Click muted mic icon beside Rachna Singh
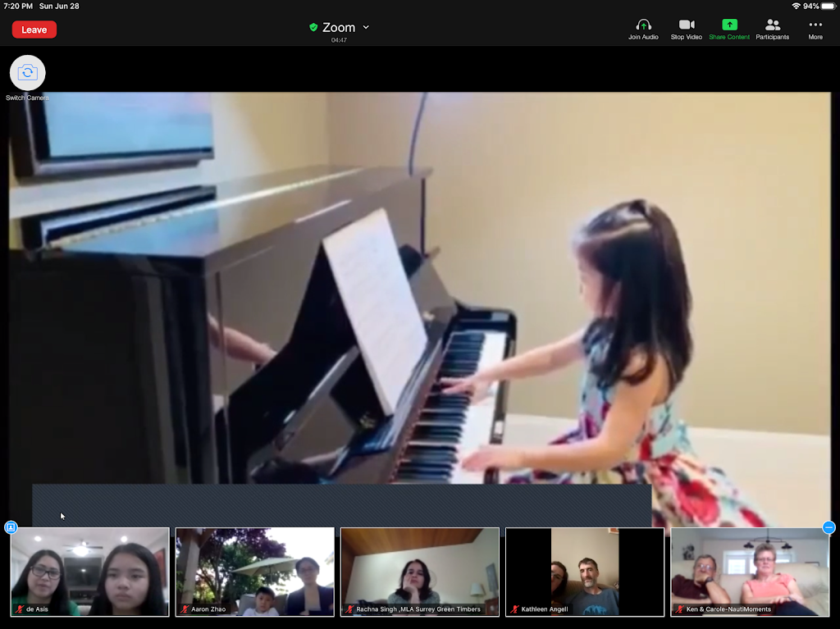The height and width of the screenshot is (629, 840). 349,609
